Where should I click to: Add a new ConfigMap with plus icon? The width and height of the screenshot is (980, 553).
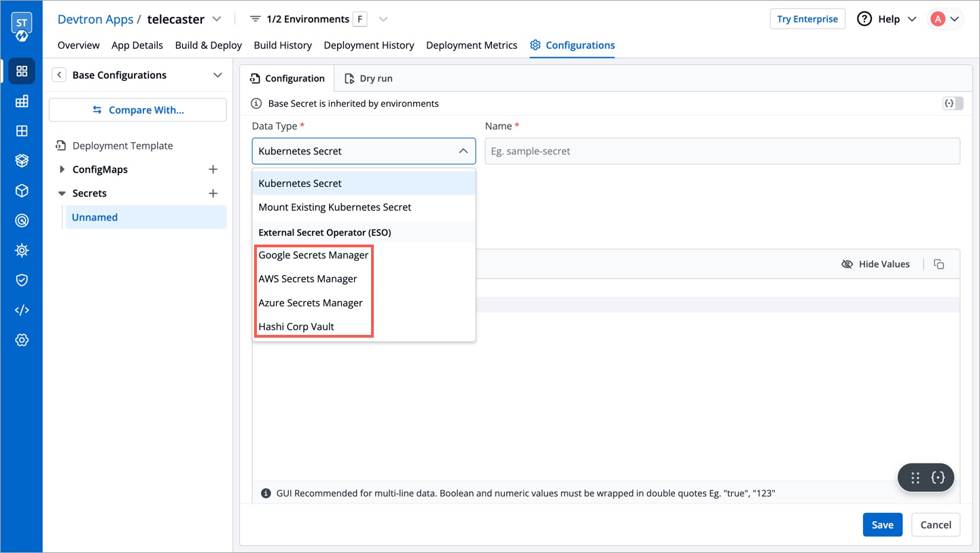213,170
